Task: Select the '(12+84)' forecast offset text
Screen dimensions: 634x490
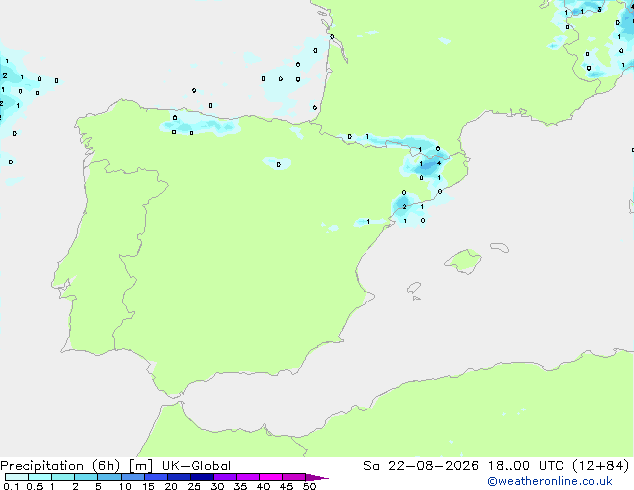Action: 601,466
